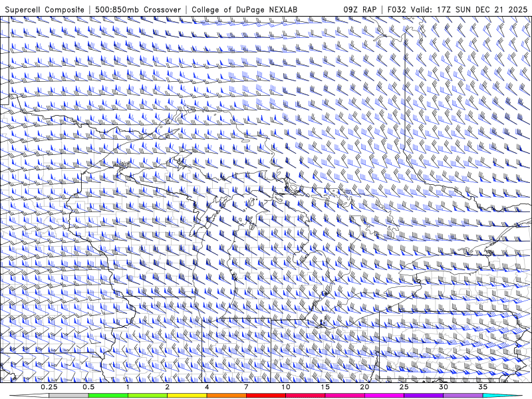The height and width of the screenshot is (399, 532).
Task: Click the 'Supercell Composite' title text
Action: click(45, 9)
